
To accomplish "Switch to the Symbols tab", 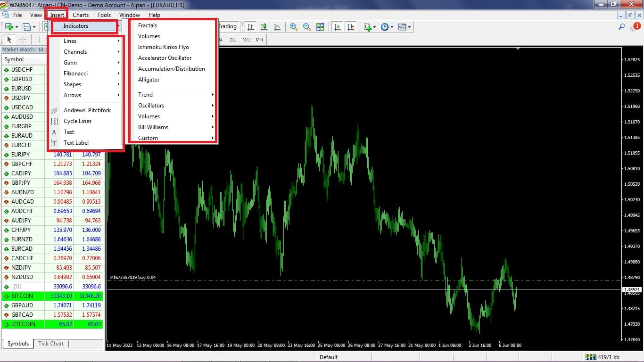I will [18, 344].
